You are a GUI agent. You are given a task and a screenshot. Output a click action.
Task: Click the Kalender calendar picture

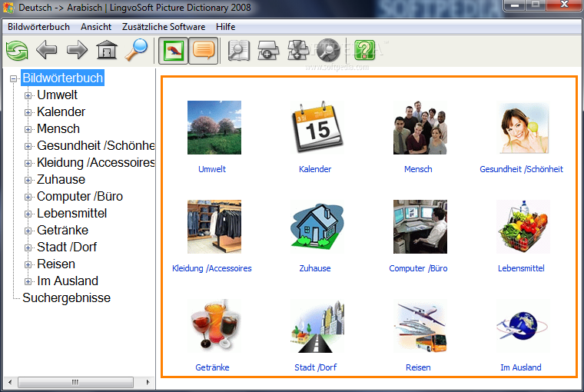click(317, 128)
